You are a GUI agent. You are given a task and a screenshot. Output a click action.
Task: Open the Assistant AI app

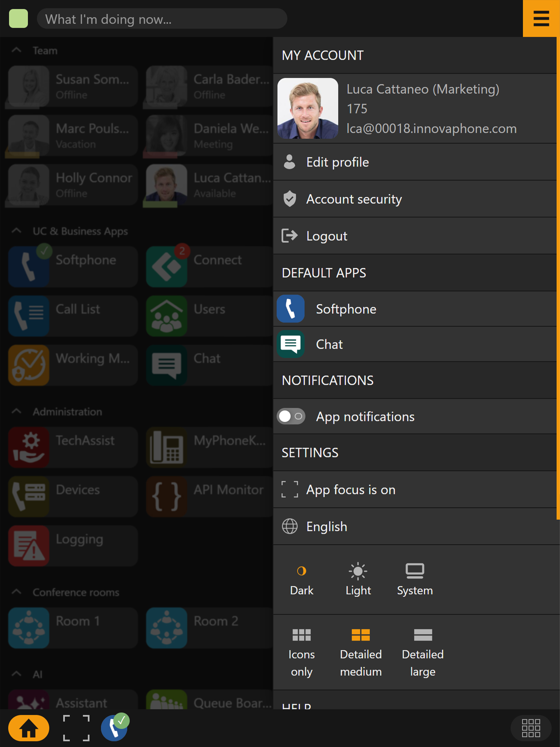[73, 699]
